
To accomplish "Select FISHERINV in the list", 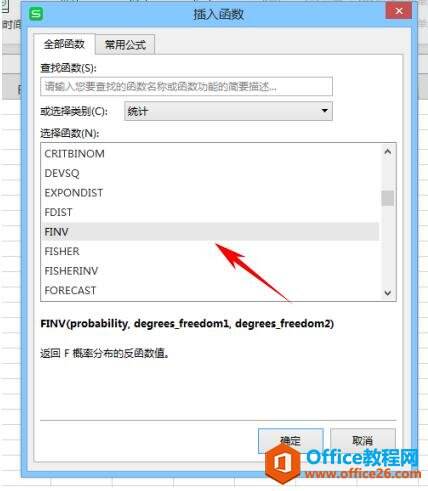I will pos(210,271).
